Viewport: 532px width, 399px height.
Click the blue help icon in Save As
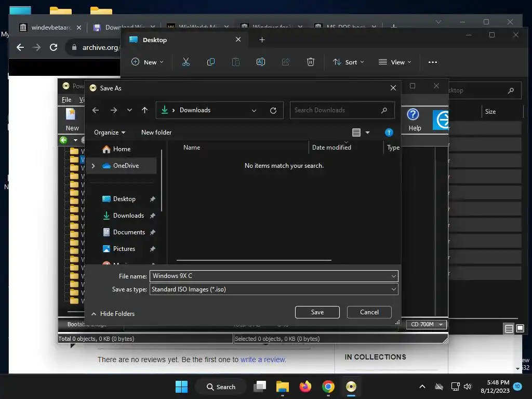pos(389,132)
